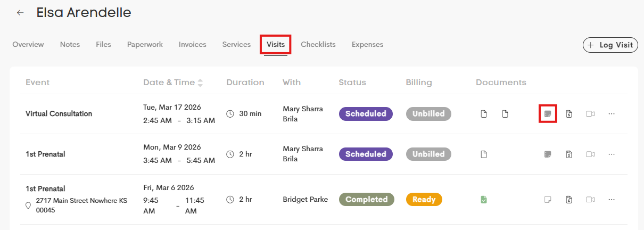
Task: Sort visits by Date & Time
Action: pos(200,83)
